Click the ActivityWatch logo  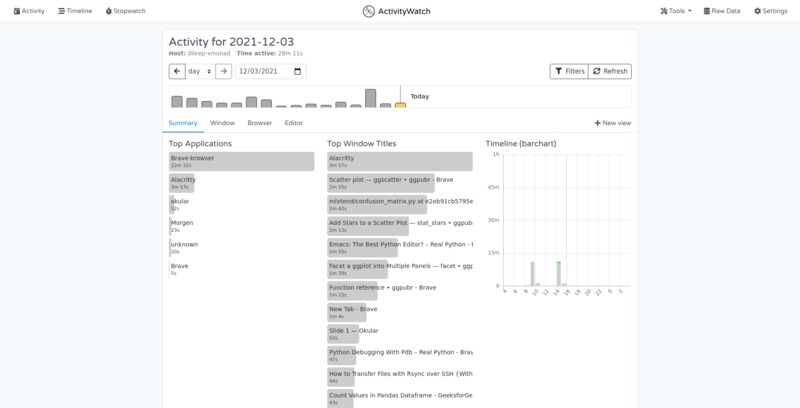tap(396, 11)
